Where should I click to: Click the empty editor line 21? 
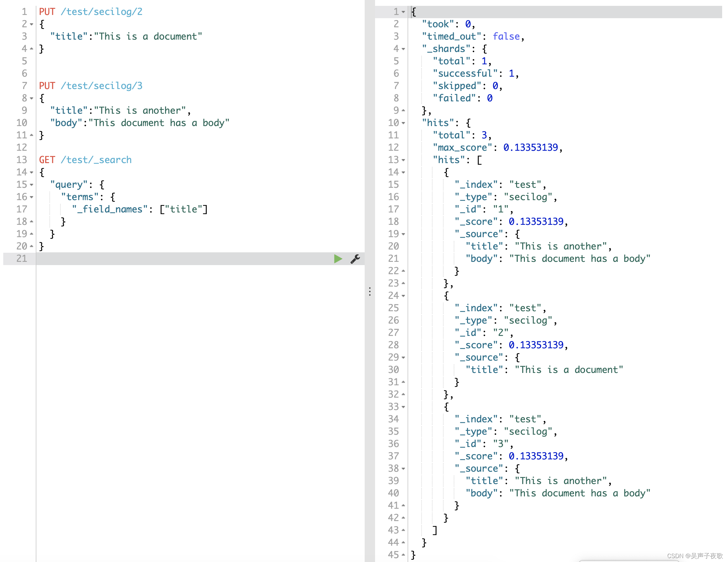[167, 259]
